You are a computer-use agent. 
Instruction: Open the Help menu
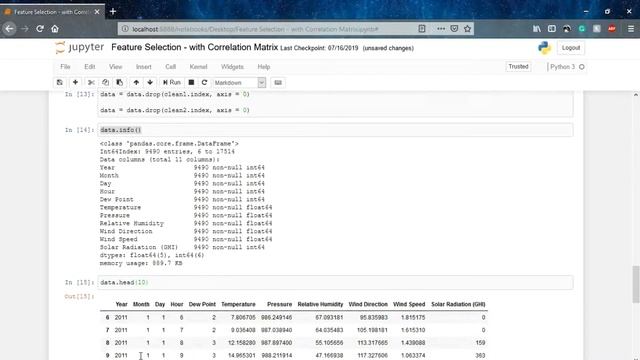(264, 67)
